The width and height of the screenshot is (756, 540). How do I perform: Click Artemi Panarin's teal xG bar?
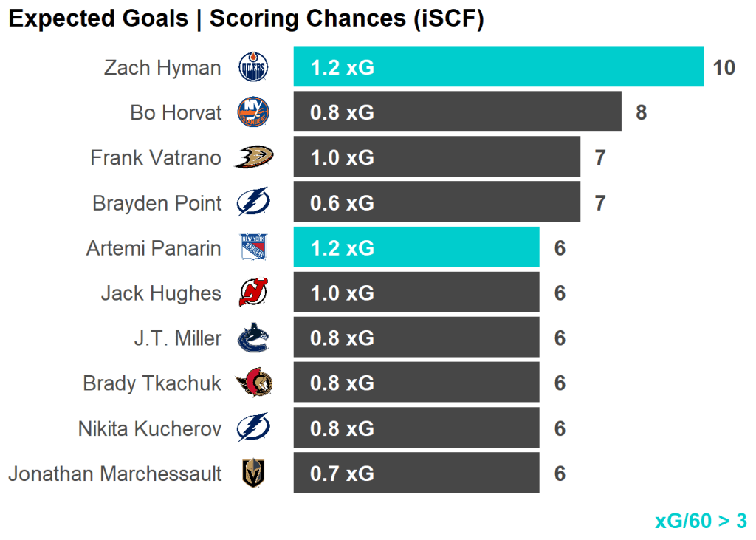coord(416,247)
